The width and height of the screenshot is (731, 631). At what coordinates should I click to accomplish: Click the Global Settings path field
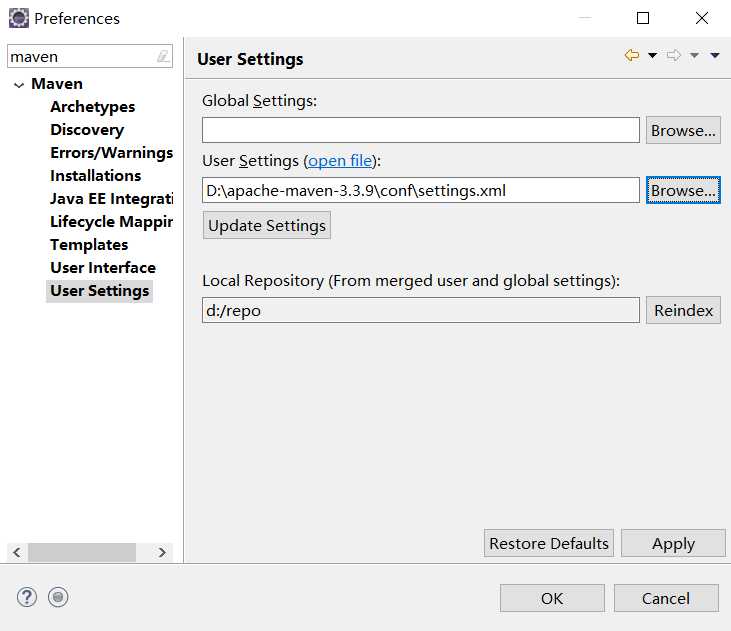click(421, 130)
